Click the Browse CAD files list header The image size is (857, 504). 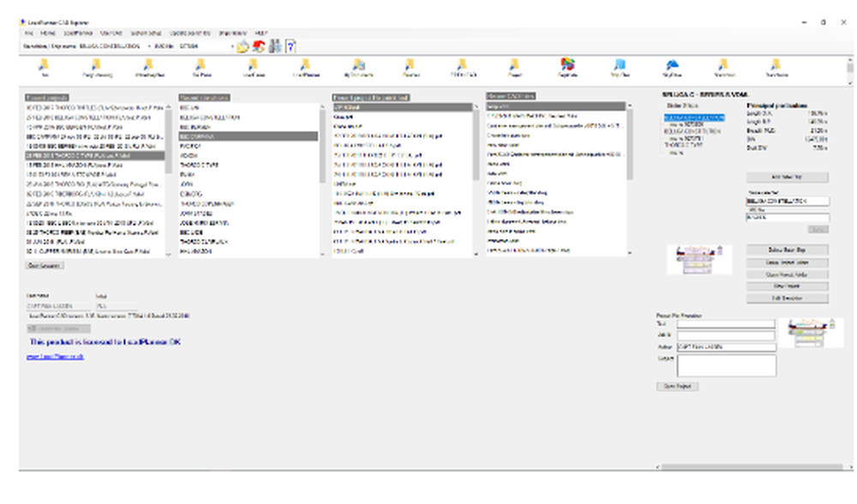pos(511,96)
